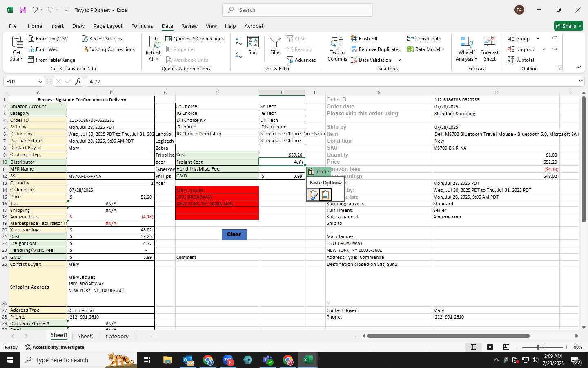Image resolution: width=588 pixels, height=368 pixels.
Task: Open the File menu
Action: [x=13, y=26]
